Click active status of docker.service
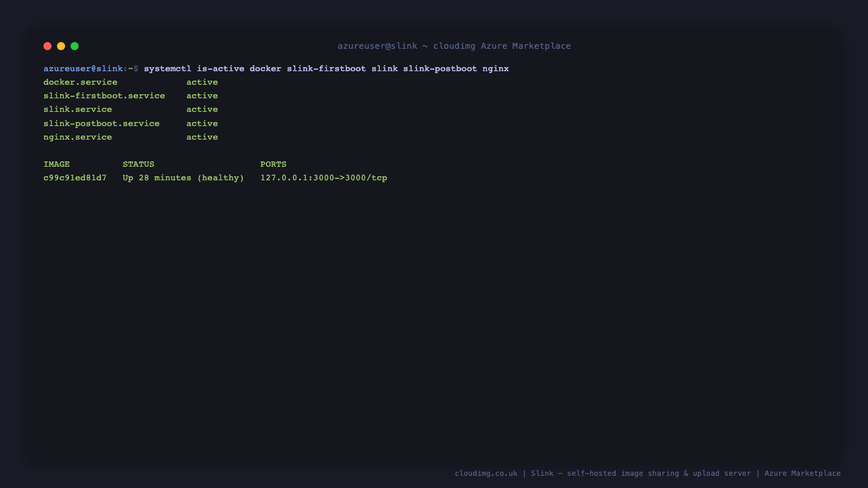Image resolution: width=868 pixels, height=488 pixels. tap(202, 82)
